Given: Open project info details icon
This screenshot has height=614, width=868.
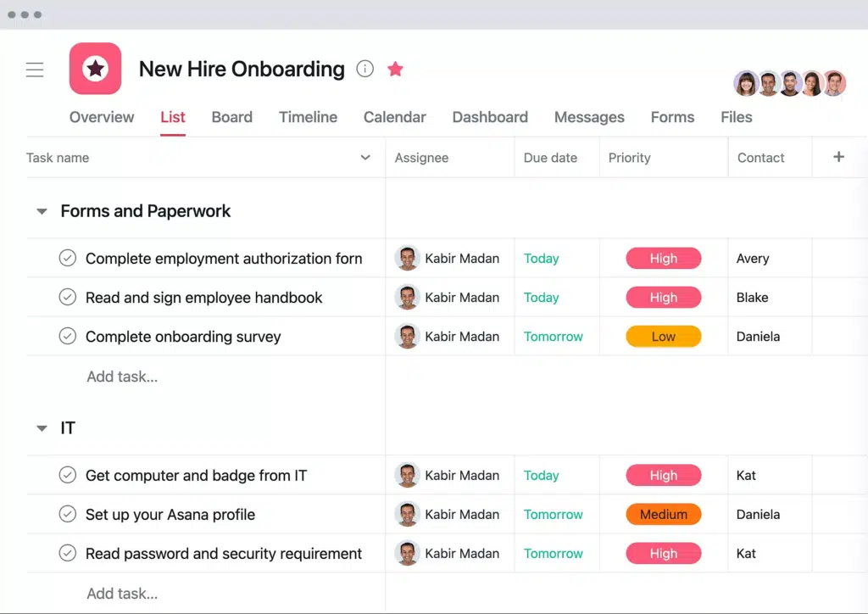Looking at the screenshot, I should pos(364,69).
